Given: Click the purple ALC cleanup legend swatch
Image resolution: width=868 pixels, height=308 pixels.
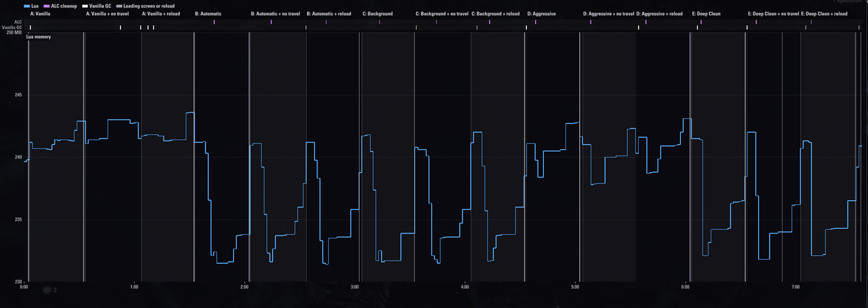Looking at the screenshot, I should coord(46,6).
